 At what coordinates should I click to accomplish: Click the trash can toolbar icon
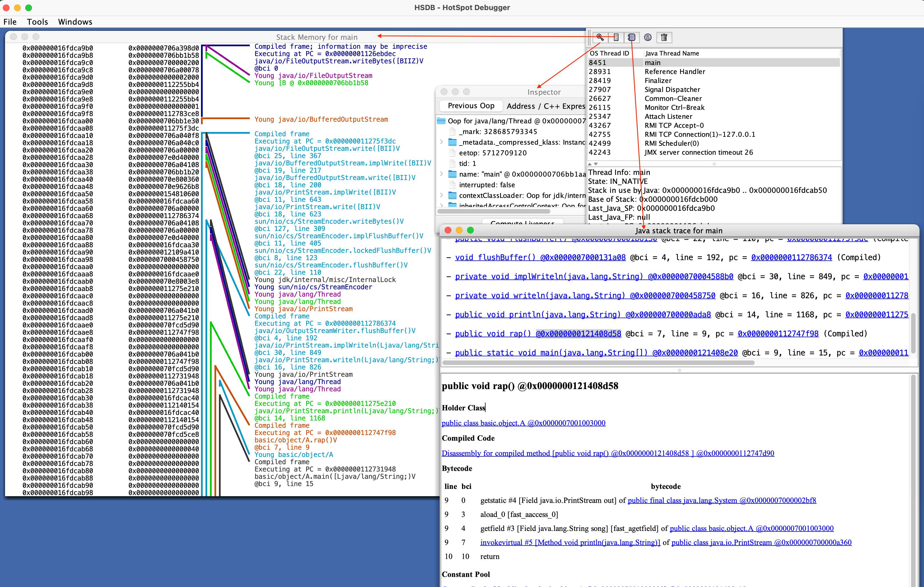pos(664,37)
